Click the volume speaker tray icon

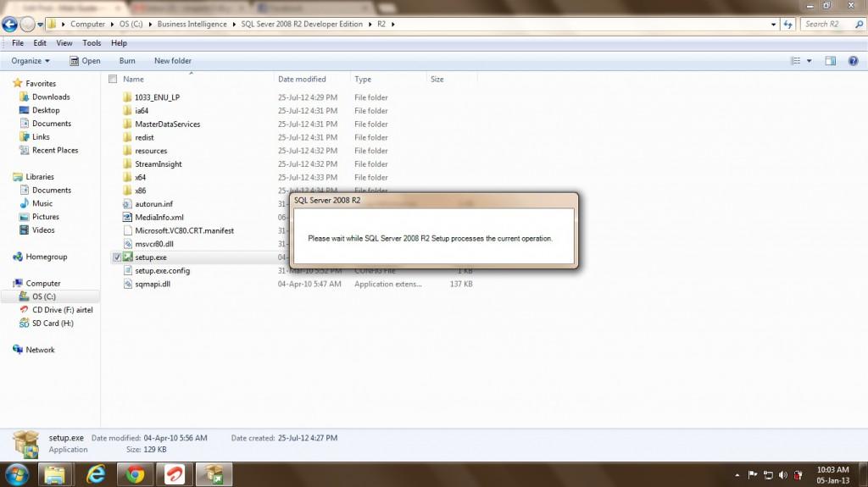click(782, 475)
